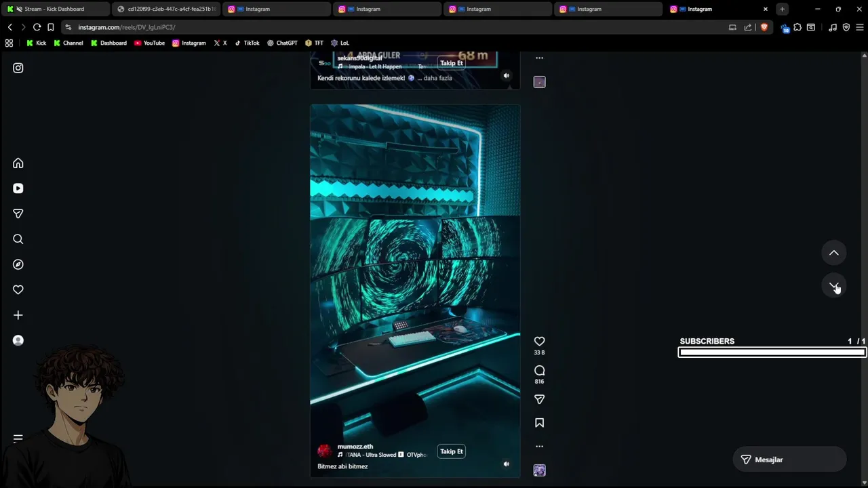Open the mumozz.eth profile link

click(x=355, y=447)
